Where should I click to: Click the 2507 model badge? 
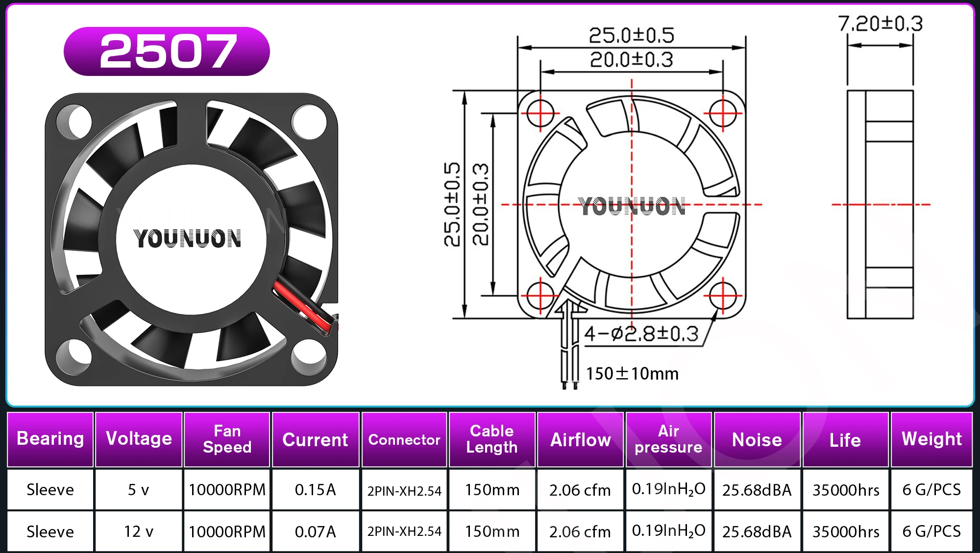point(167,51)
